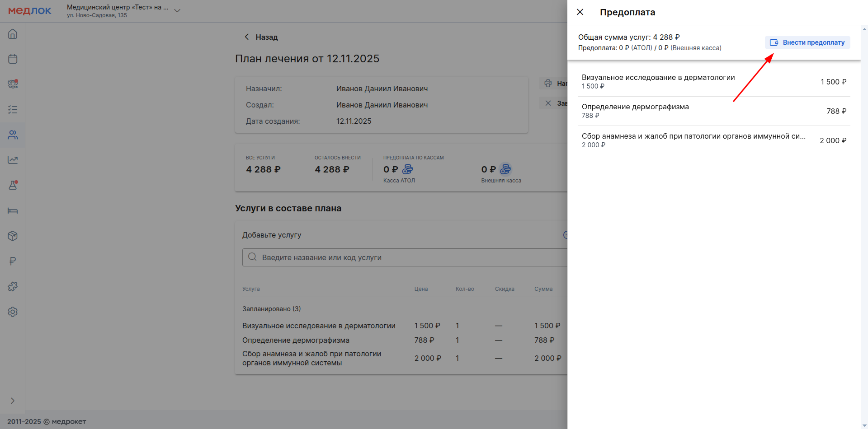Image resolution: width=868 pixels, height=429 pixels.
Task: Go back using the Назад link
Action: pyautogui.click(x=261, y=37)
